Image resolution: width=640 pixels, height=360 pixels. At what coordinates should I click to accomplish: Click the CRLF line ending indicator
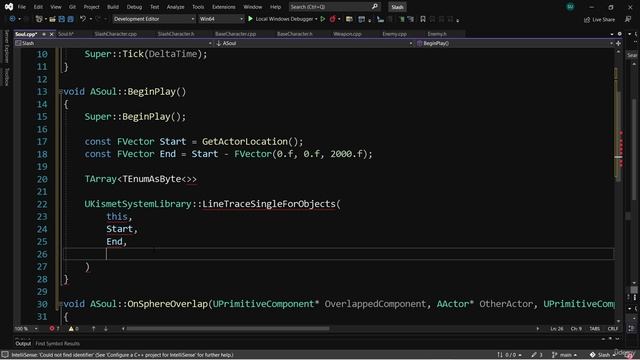(x=613, y=329)
